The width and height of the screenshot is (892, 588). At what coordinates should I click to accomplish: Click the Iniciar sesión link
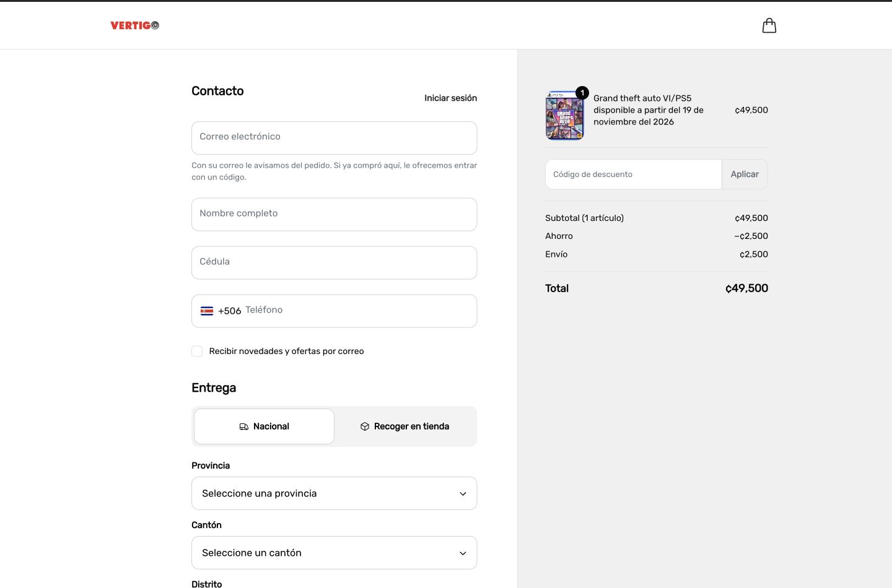pos(450,98)
